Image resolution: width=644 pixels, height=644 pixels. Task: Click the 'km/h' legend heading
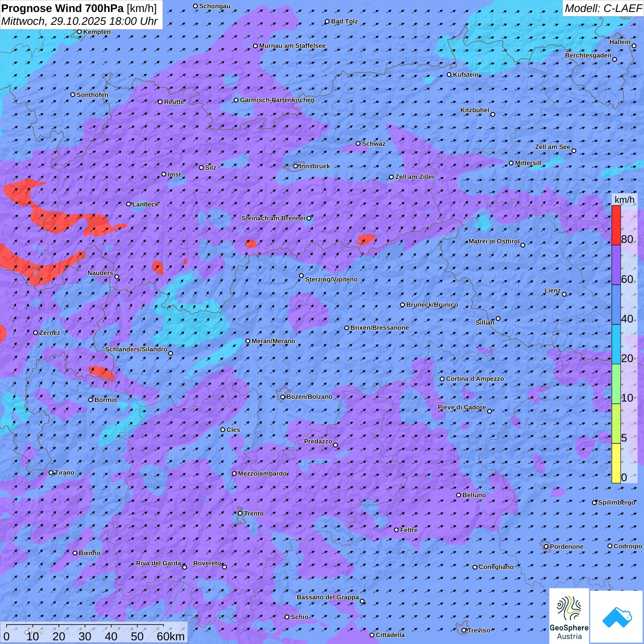tap(624, 200)
